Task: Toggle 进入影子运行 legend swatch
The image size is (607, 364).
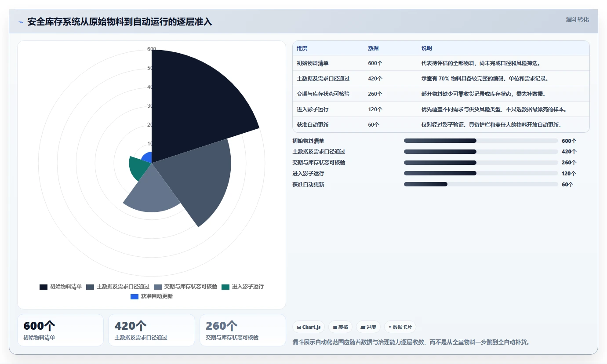Action: 225,287
